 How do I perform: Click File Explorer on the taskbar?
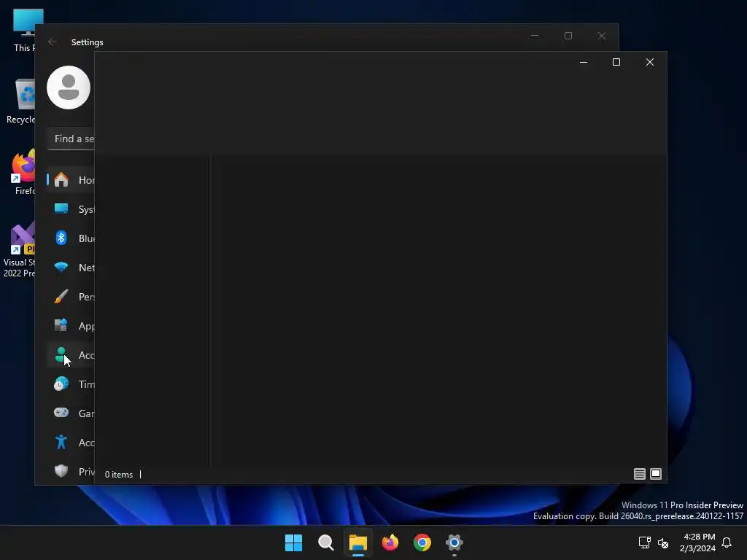(357, 542)
